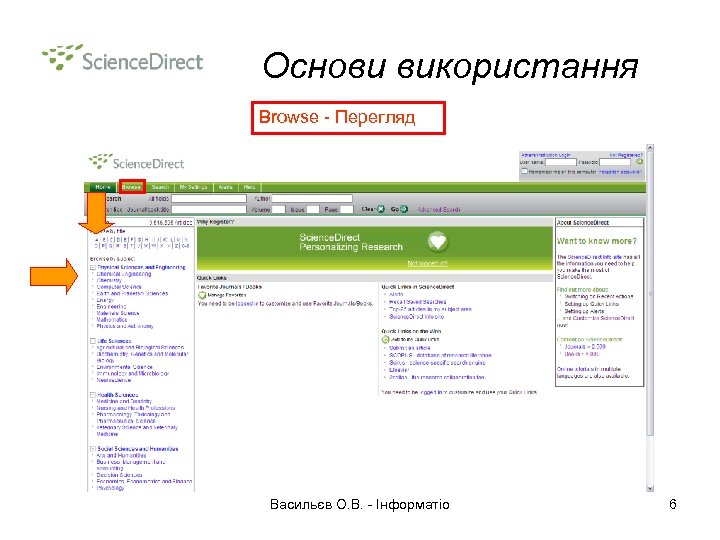Open the Home tab in green navigation bar
The image size is (720, 540).
click(103, 187)
